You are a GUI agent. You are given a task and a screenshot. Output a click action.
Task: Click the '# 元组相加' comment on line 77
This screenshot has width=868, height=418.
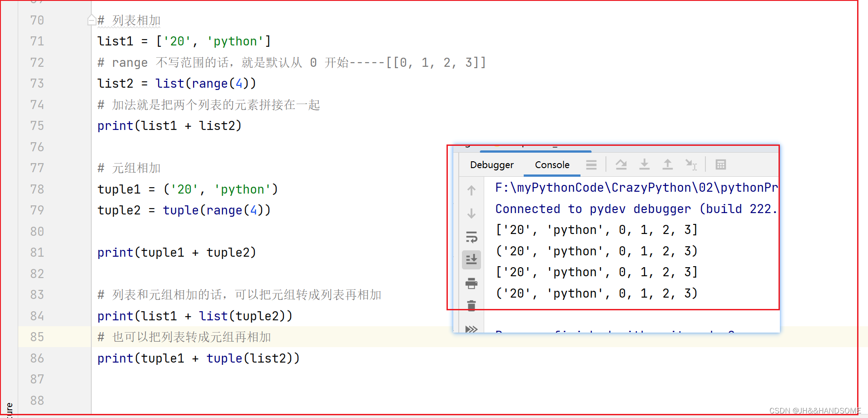129,168
